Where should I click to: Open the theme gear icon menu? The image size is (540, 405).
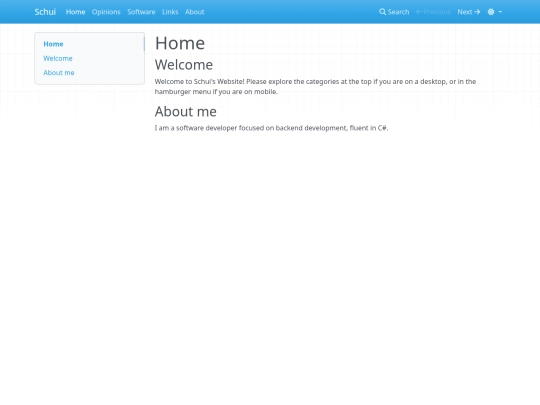pos(491,12)
